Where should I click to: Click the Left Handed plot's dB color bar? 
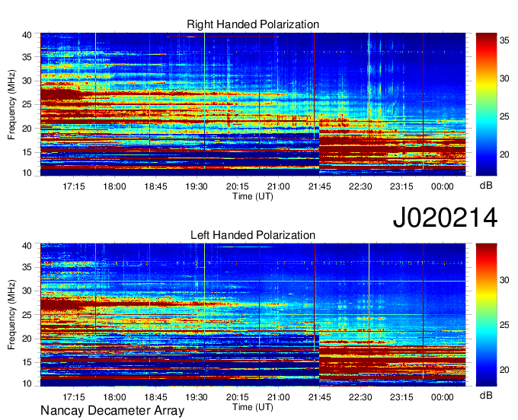(x=486, y=315)
